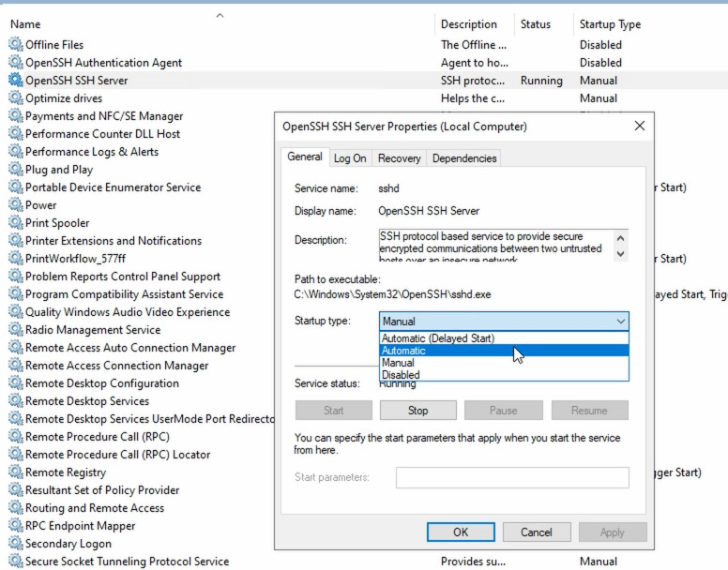The height and width of the screenshot is (570, 728).
Task: Click the gear icon beside OpenSSH SSH Server
Action: click(x=15, y=81)
